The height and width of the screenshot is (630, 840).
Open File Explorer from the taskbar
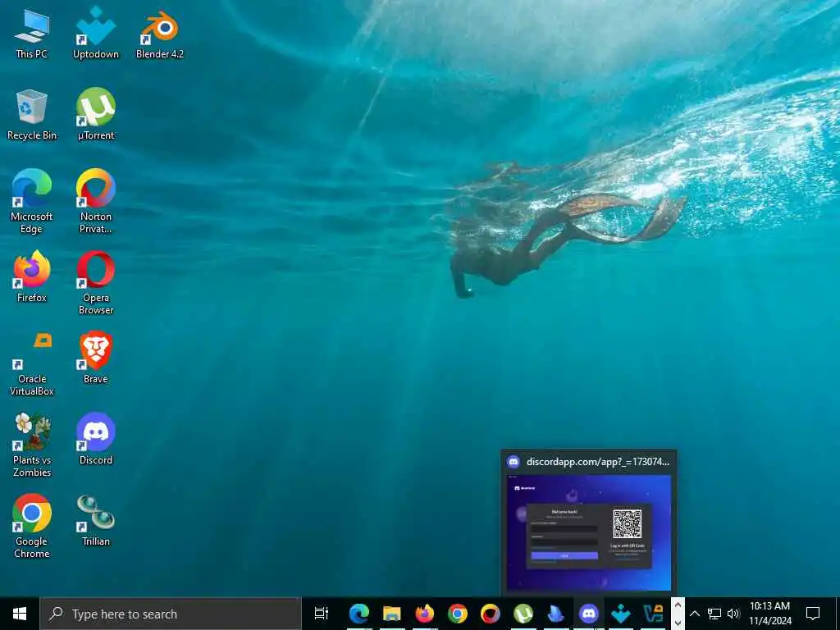coord(392,614)
